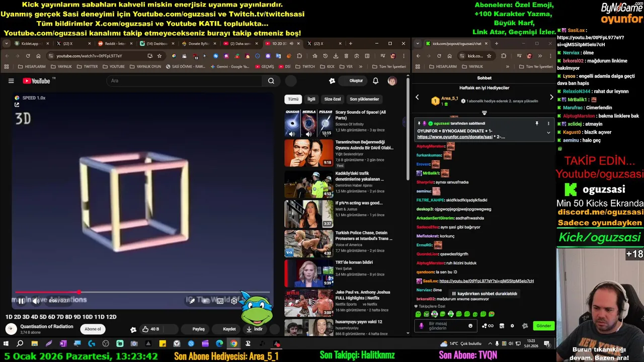The width and height of the screenshot is (644, 362).
Task: Open the video player settings gear
Action: point(234,301)
